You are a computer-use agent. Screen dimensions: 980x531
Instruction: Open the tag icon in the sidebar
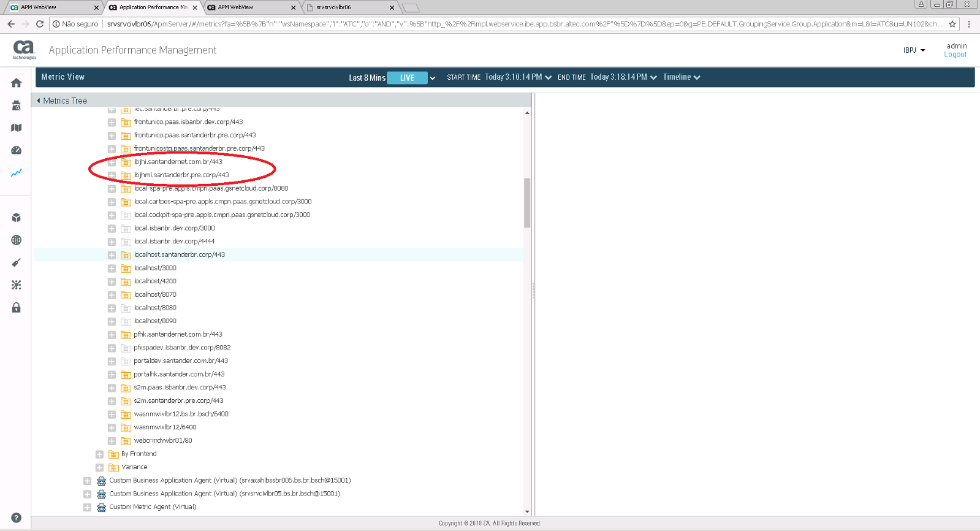17,262
